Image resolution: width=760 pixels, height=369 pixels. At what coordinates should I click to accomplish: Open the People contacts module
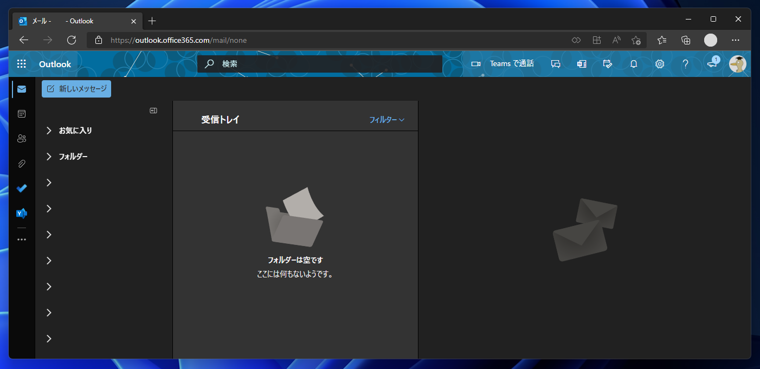tap(21, 139)
